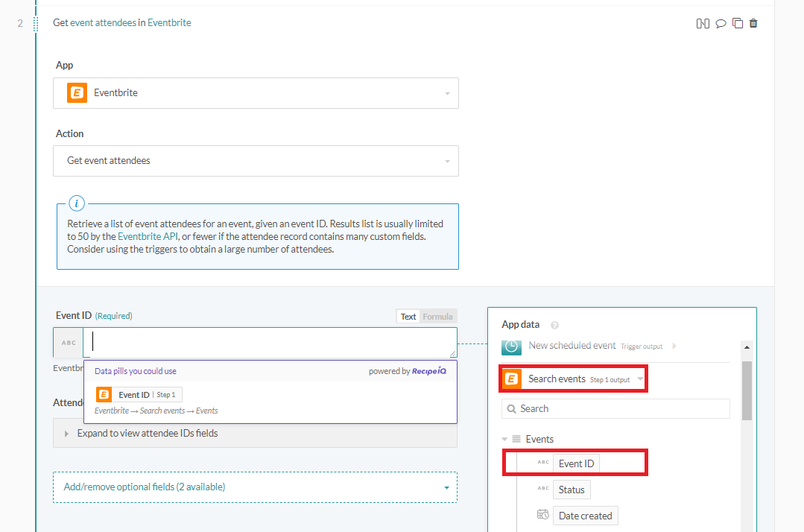This screenshot has width=804, height=532.
Task: Delete step with the trash icon
Action: tap(753, 23)
